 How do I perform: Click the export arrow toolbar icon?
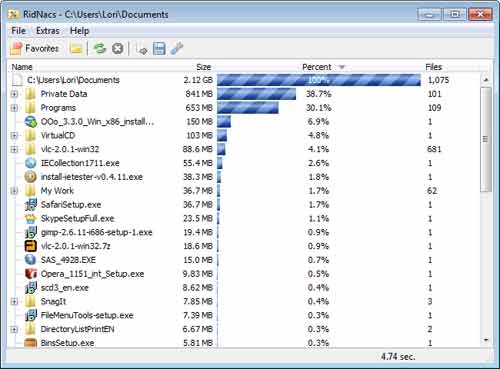(142, 49)
